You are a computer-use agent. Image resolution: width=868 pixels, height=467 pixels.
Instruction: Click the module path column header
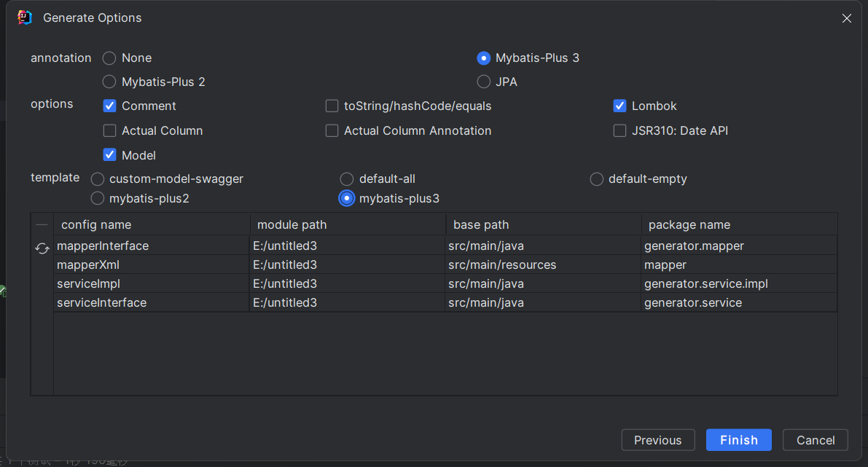(x=348, y=224)
